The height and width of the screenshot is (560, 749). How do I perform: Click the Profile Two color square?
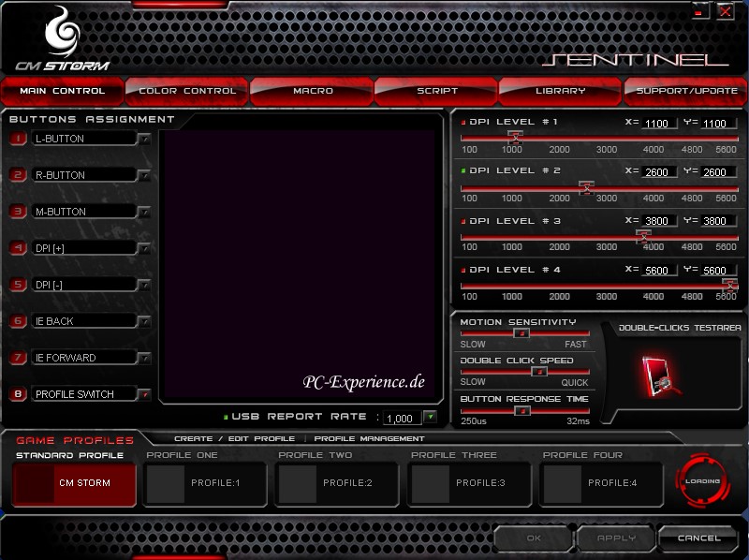pos(298,483)
